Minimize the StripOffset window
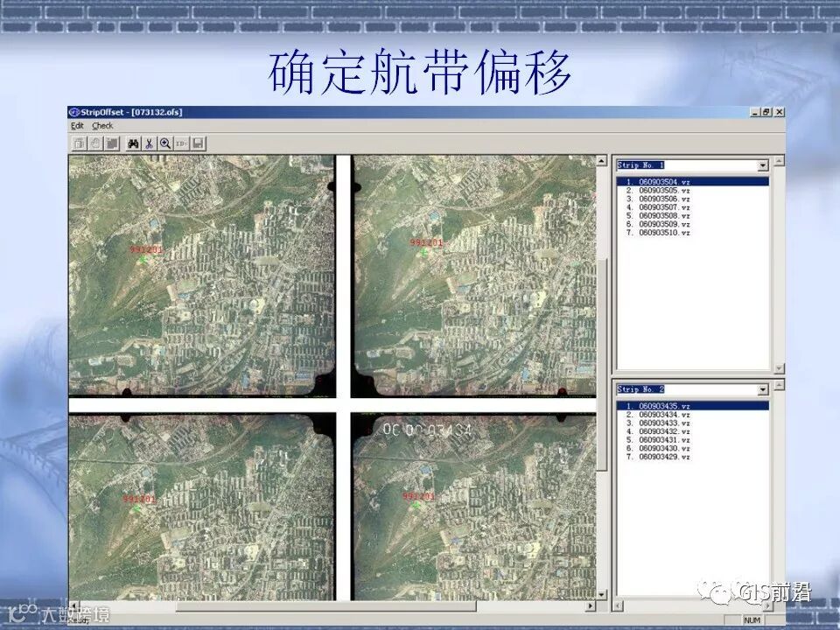Image resolution: width=840 pixels, height=630 pixels. tap(755, 112)
